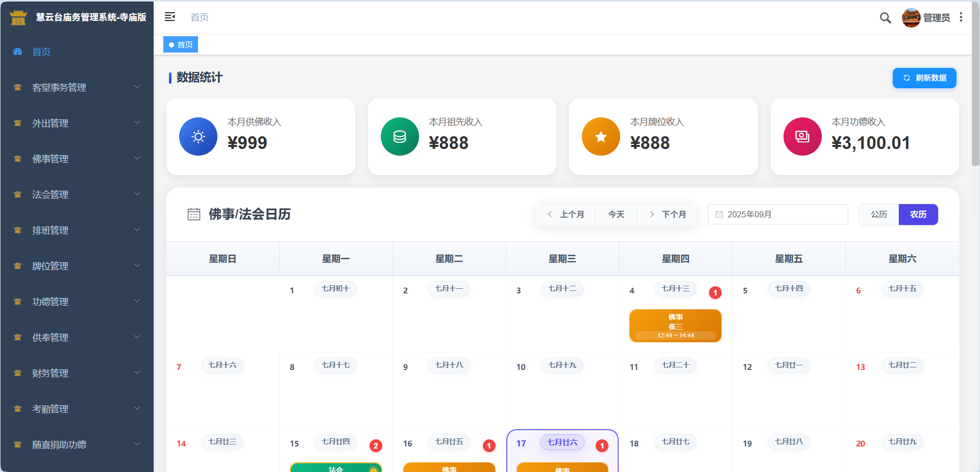Open the 首页 item in sidebar
Screen dimensions: 980x472
(41, 52)
